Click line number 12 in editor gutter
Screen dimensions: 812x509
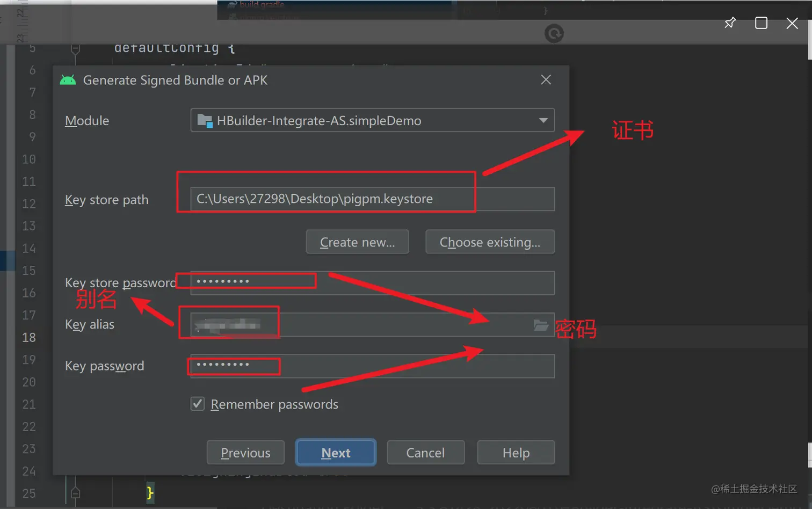pos(29,204)
